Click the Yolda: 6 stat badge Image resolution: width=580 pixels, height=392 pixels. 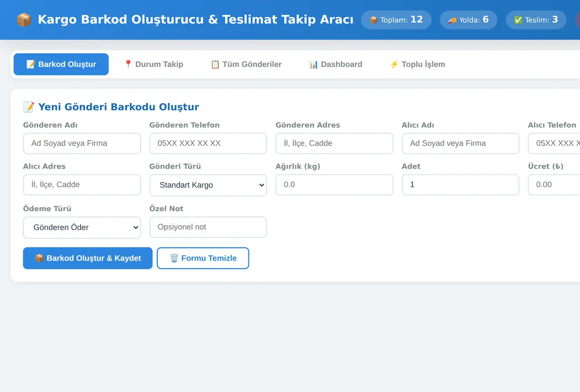click(468, 20)
